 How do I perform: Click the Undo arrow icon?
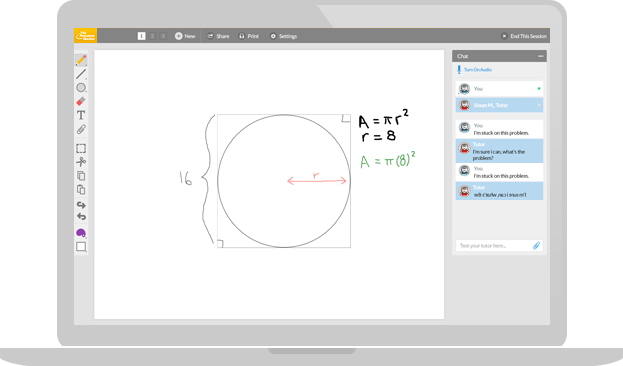(x=81, y=217)
